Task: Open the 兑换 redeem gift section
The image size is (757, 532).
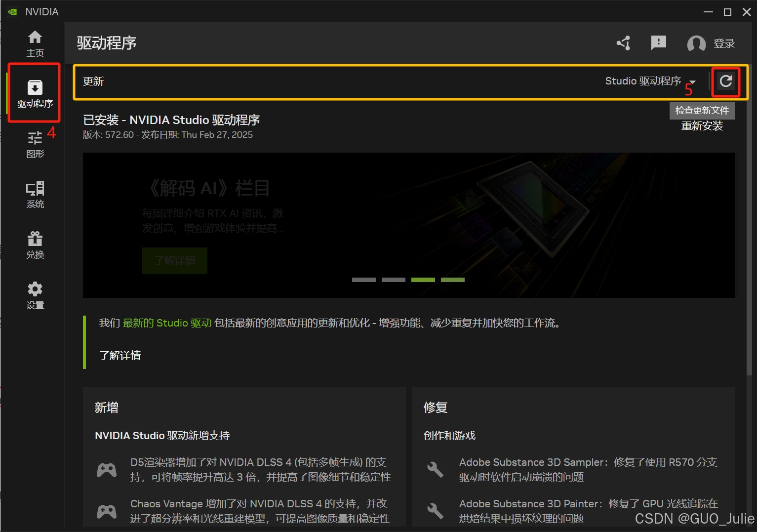Action: 35,245
